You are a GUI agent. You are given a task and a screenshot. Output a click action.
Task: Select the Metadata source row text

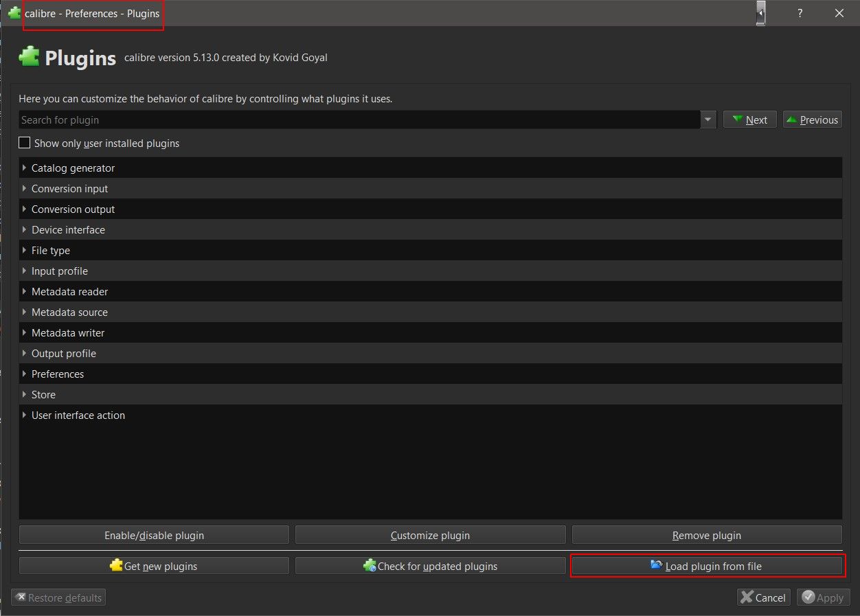click(x=69, y=312)
